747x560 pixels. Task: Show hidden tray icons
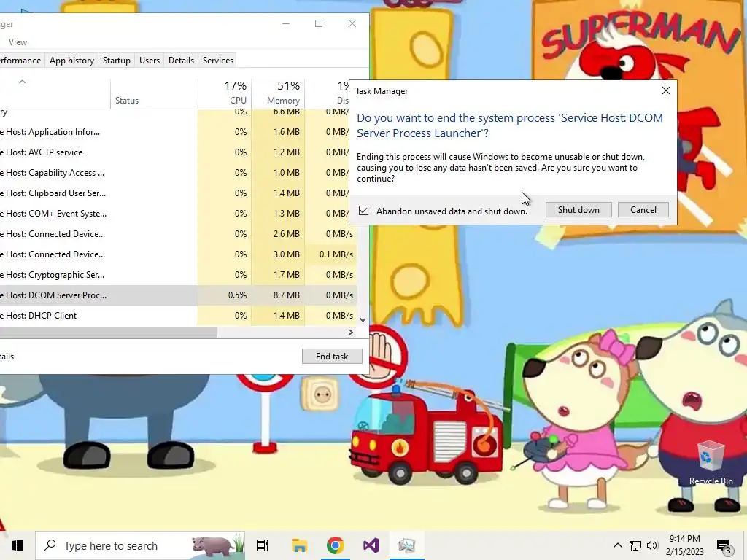617,545
